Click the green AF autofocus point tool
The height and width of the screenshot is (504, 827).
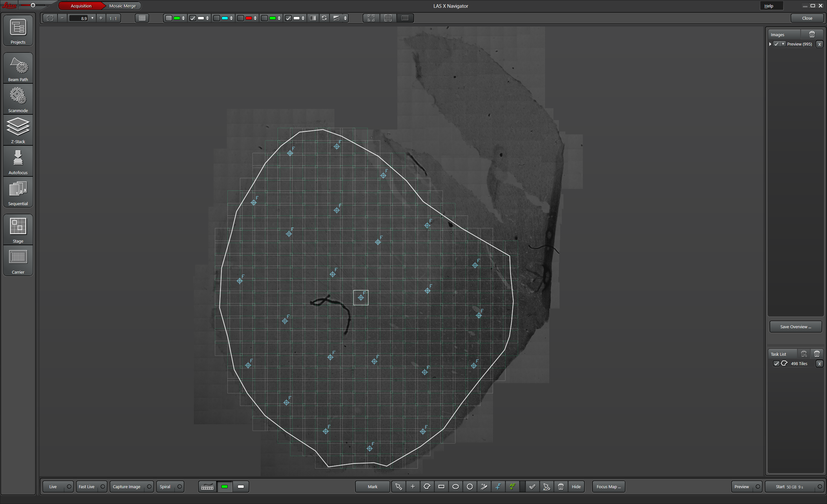tap(512, 487)
